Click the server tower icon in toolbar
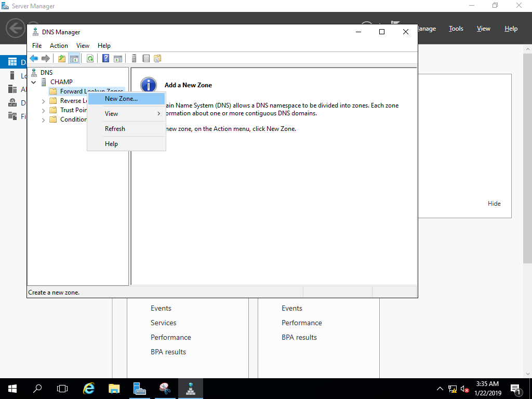Screen dimensions: 532x399 (134, 58)
